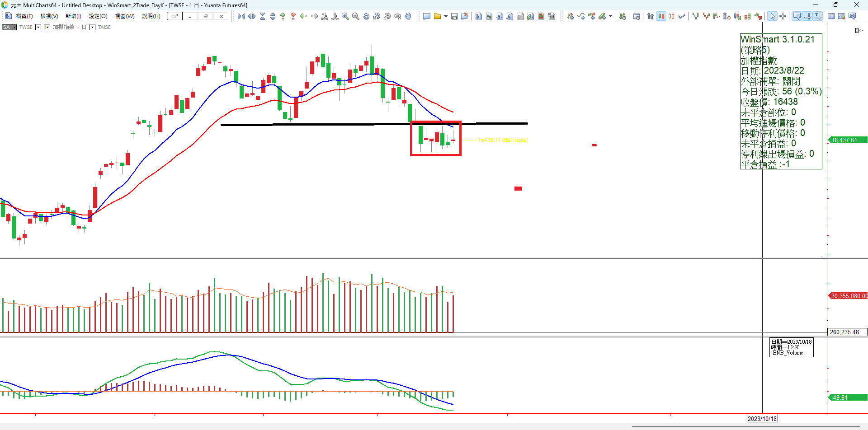Click the increase bar spacing icon

click(252, 16)
